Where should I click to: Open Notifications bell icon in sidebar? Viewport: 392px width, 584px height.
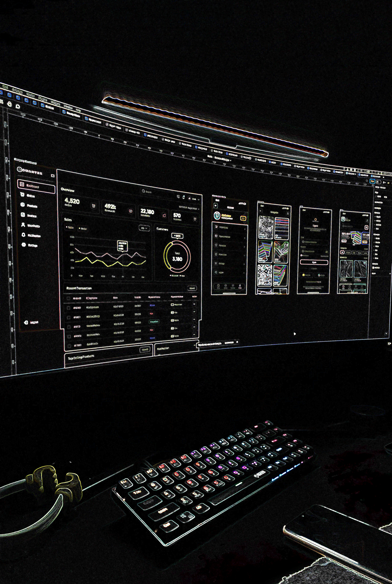[23, 235]
